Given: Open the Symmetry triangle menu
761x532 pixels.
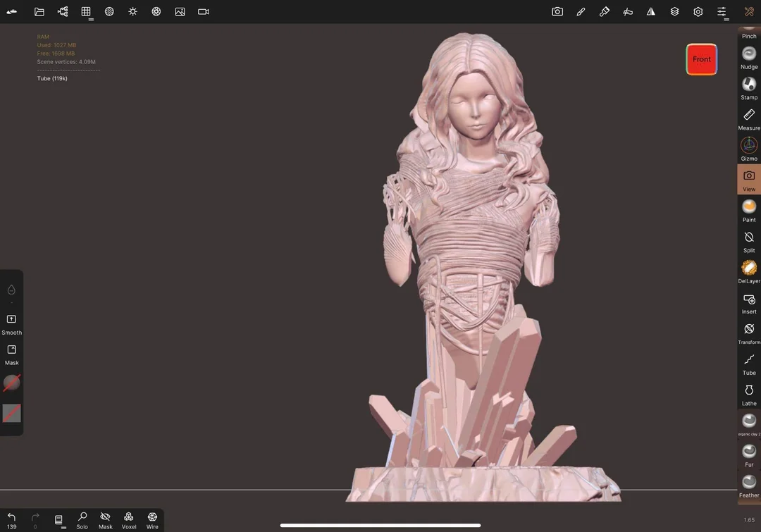Looking at the screenshot, I should point(651,12).
